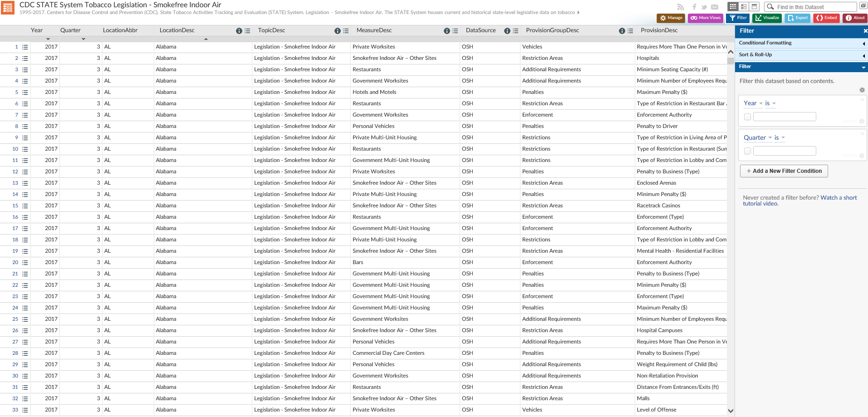The image size is (868, 417).
Task: Expand Conditional Formatting section
Action: click(x=801, y=43)
